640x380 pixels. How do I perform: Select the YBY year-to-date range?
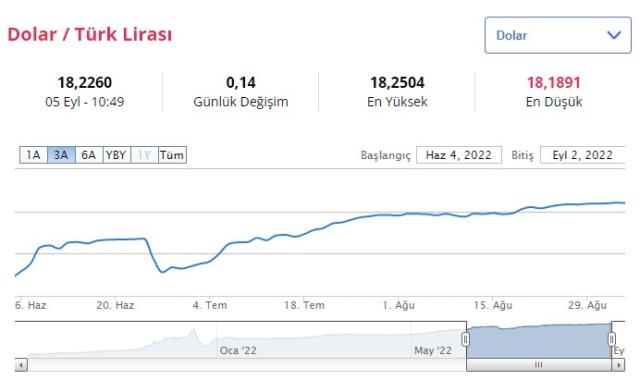(117, 155)
